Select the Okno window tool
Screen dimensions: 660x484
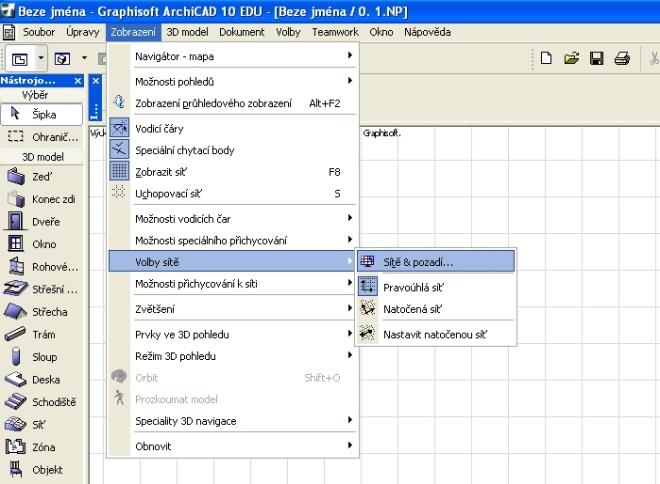(42, 244)
